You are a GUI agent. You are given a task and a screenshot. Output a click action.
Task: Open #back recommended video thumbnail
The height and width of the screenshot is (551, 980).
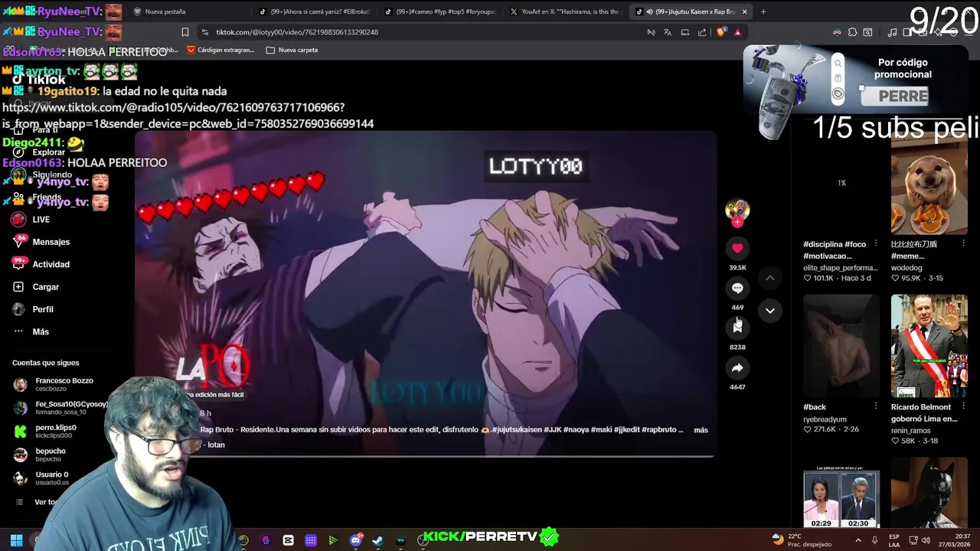pyautogui.click(x=841, y=346)
